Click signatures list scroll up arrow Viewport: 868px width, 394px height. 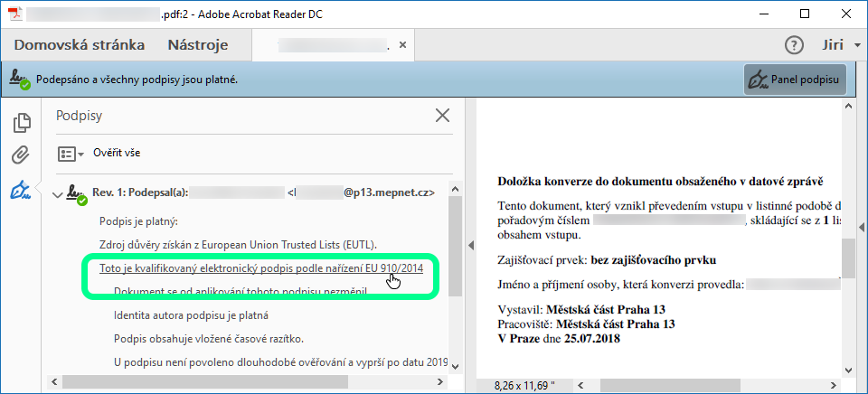(x=456, y=189)
